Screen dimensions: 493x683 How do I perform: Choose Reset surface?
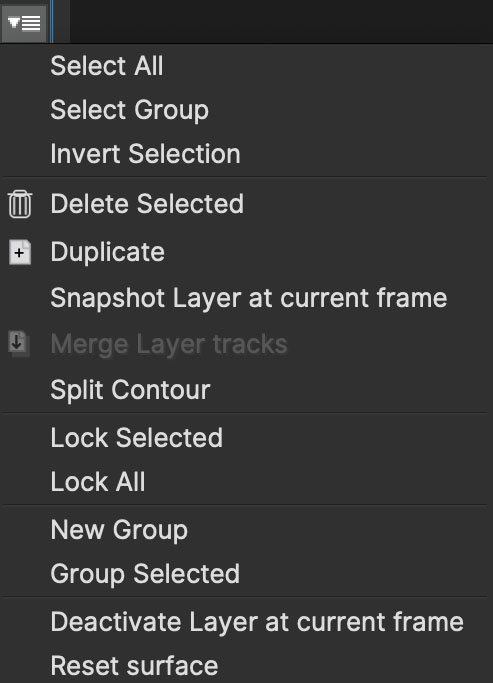[x=134, y=666]
